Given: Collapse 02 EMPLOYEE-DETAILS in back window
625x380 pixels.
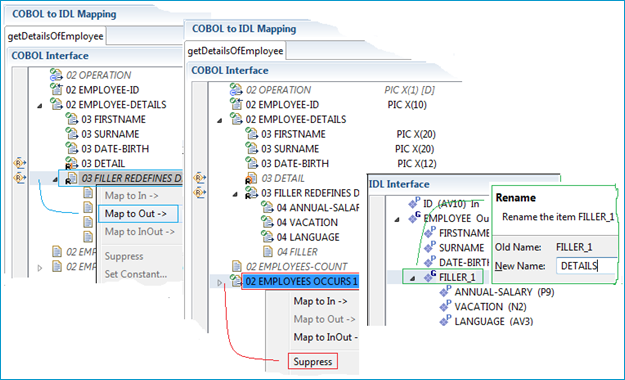Looking at the screenshot, I should point(39,106).
